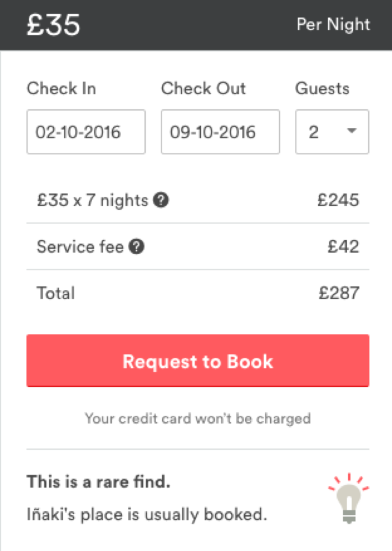Select the Check Out date field
The image size is (392, 551).
[221, 132]
